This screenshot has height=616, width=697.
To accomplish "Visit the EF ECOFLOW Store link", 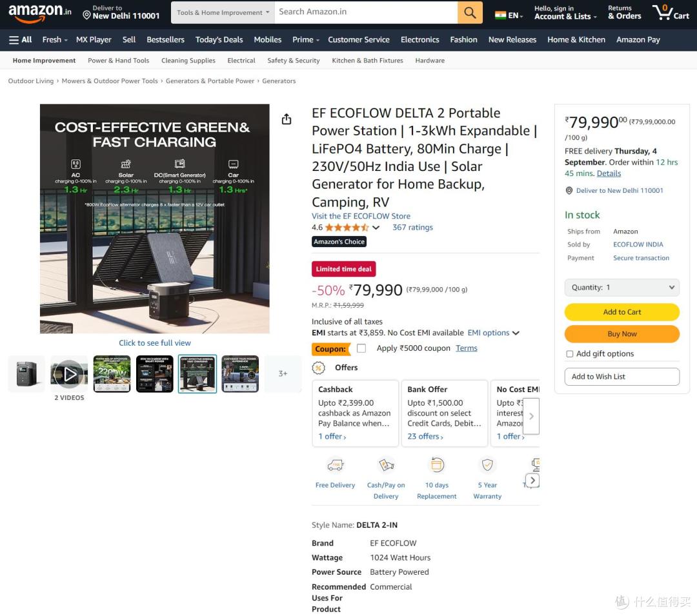I will pos(361,216).
